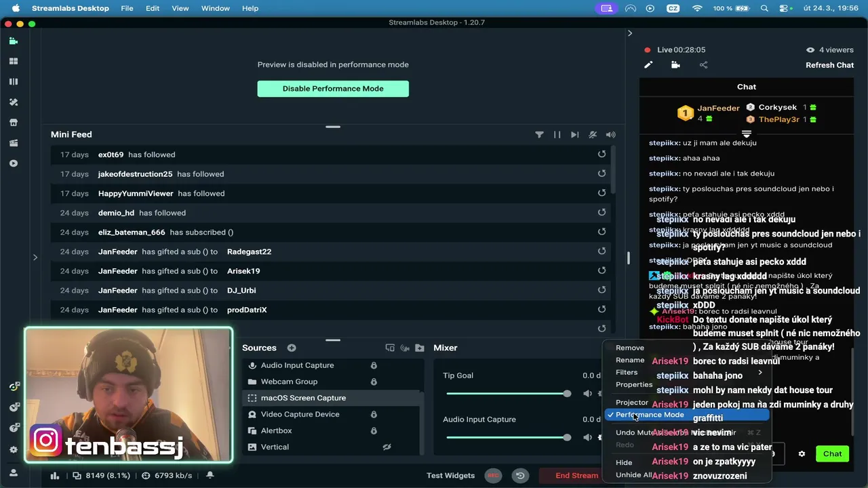Toggle the 4 viewers eye icon
Screen dimensions: 868x488
[x=810, y=50]
